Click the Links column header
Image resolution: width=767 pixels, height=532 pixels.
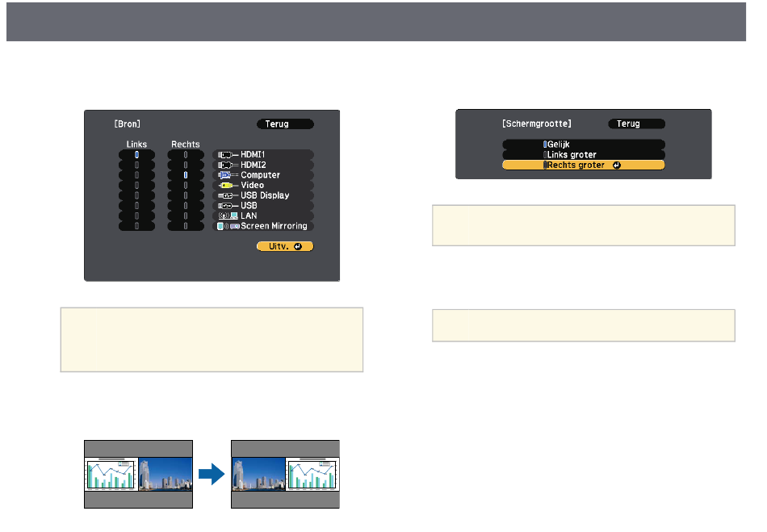[136, 145]
